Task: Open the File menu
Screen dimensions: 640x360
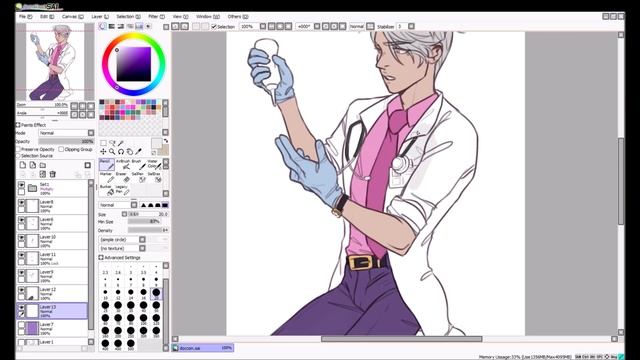Action: coord(25,17)
